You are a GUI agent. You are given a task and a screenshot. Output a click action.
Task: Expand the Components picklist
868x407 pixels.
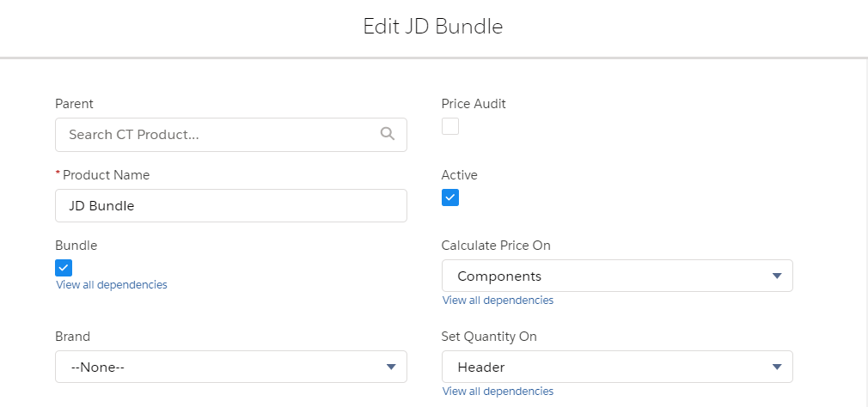616,276
